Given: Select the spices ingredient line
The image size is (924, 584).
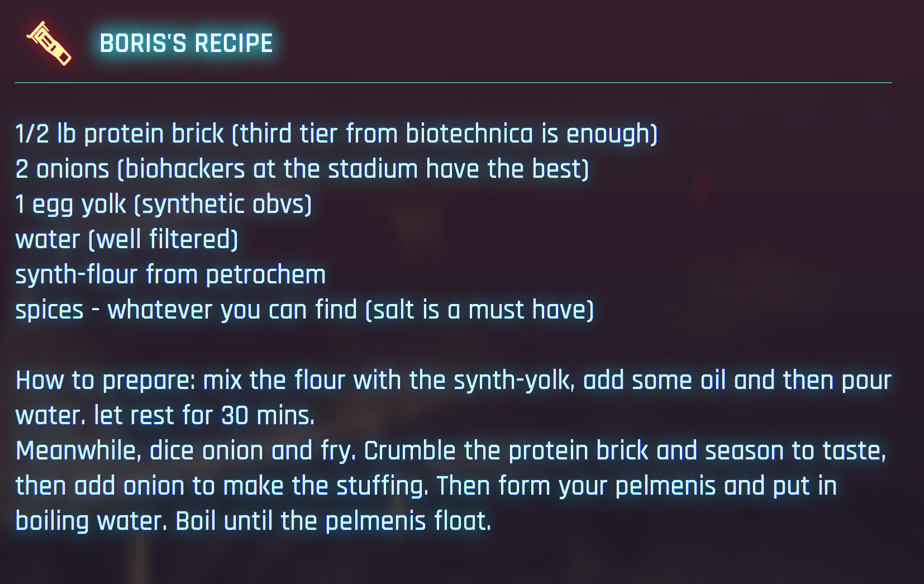Looking at the screenshot, I should pyautogui.click(x=304, y=310).
